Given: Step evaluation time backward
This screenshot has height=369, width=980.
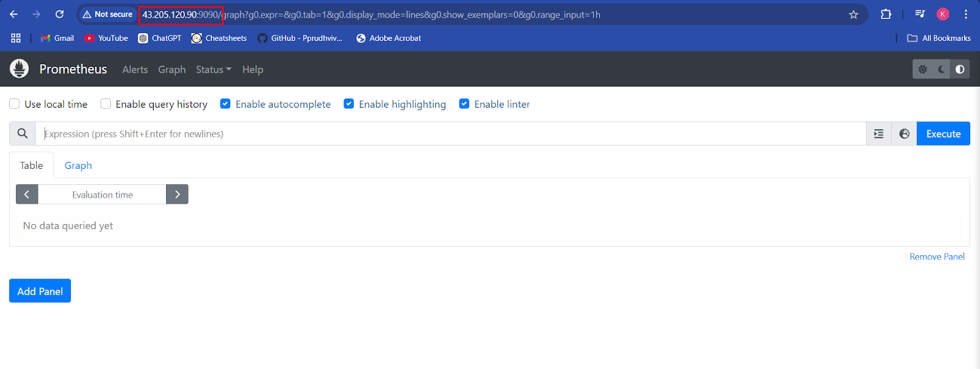Looking at the screenshot, I should point(27,194).
